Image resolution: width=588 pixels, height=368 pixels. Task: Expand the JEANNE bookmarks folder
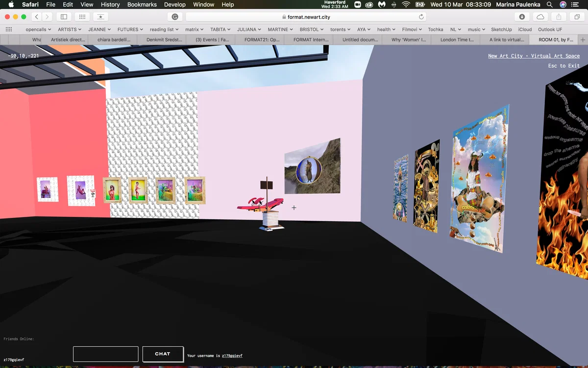[99, 29]
